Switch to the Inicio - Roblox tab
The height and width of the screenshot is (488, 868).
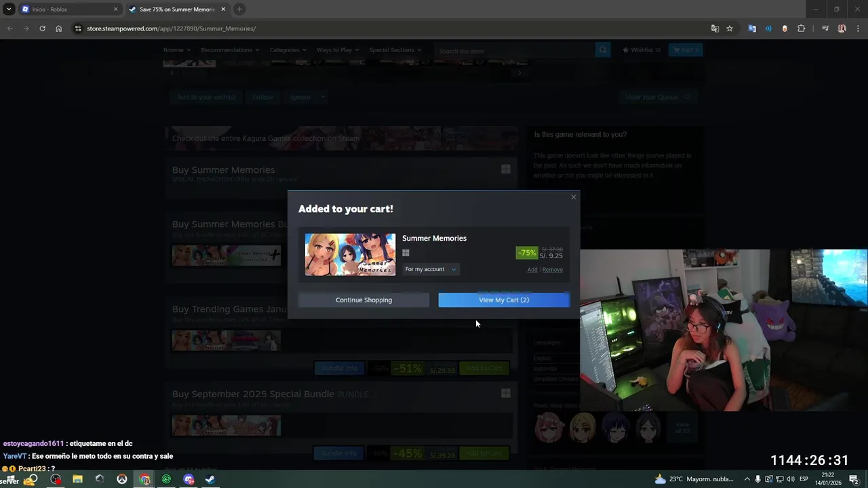[68, 9]
